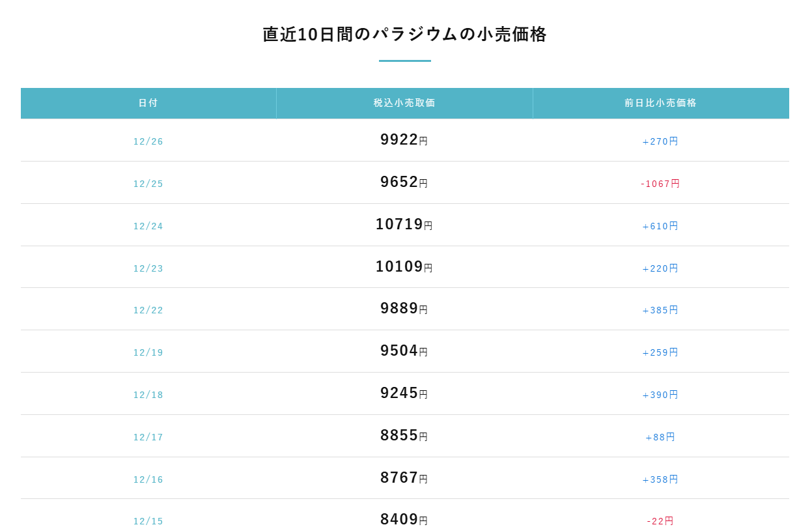
Task: Select the +88円 change value
Action: tap(660, 437)
